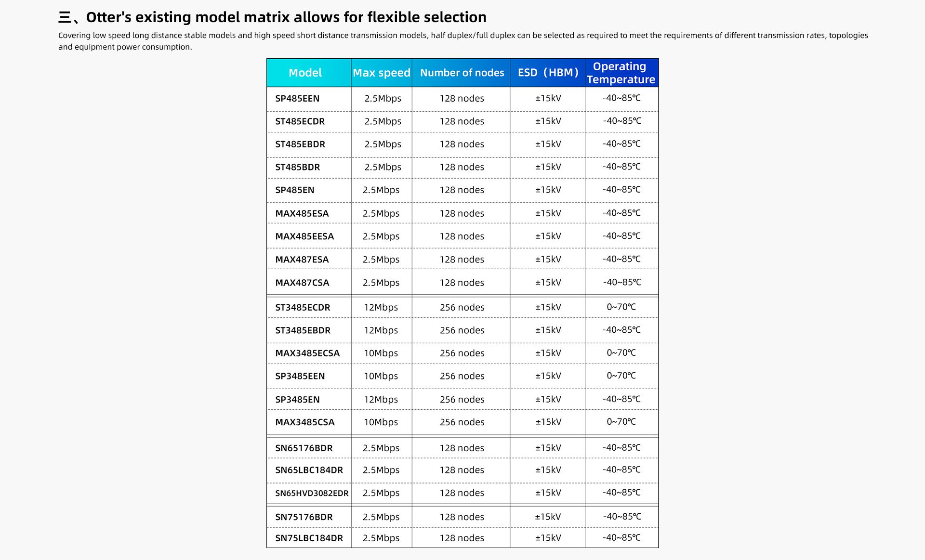
Task: Click the SN75176BDR model name
Action: 304,517
